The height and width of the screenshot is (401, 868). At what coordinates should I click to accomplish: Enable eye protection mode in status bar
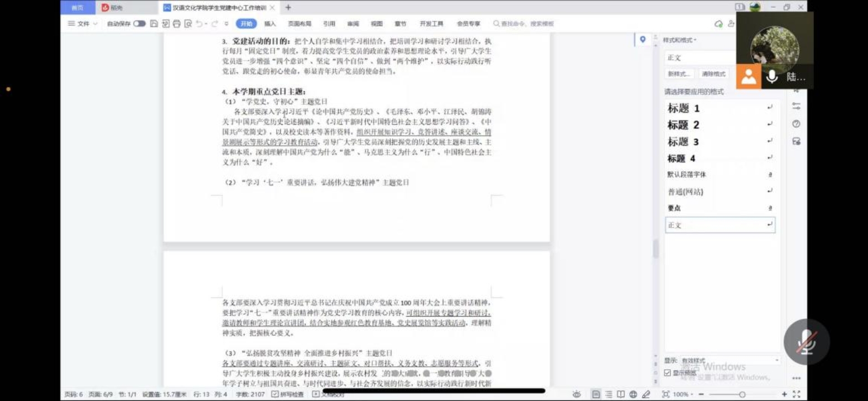577,394
